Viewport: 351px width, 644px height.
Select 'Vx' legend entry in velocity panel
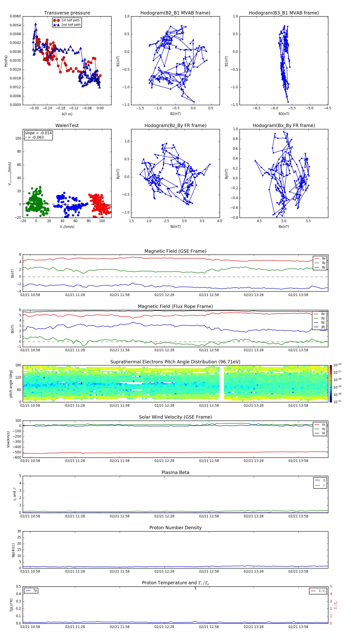click(320, 424)
